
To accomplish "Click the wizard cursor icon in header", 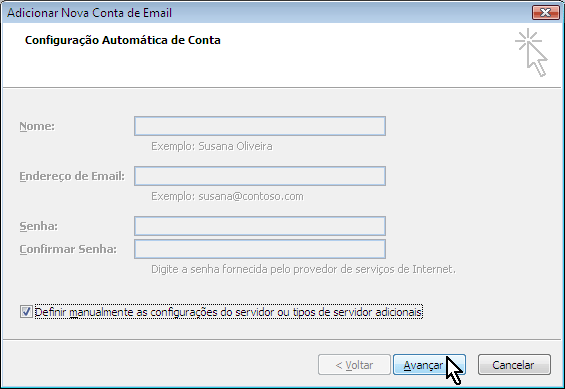I will tap(531, 52).
